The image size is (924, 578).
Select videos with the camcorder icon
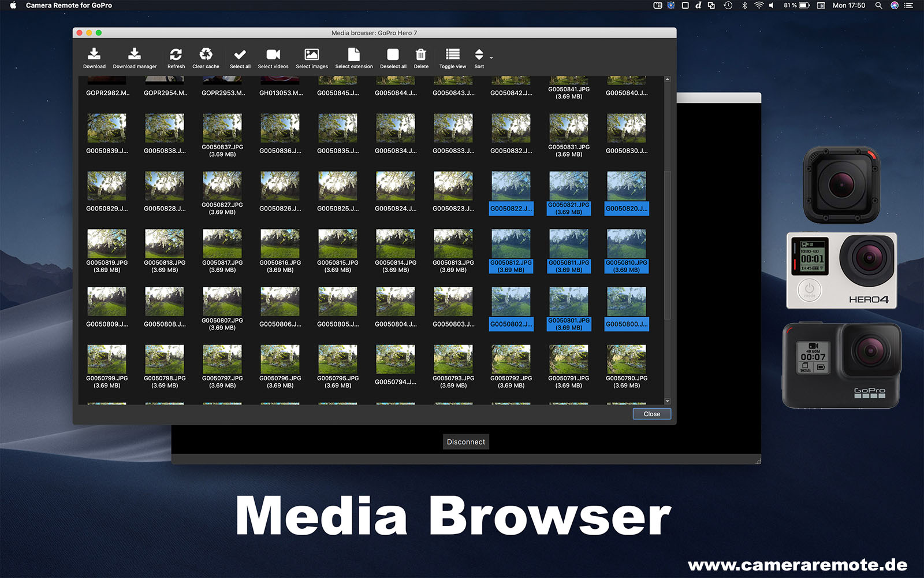[x=273, y=54]
